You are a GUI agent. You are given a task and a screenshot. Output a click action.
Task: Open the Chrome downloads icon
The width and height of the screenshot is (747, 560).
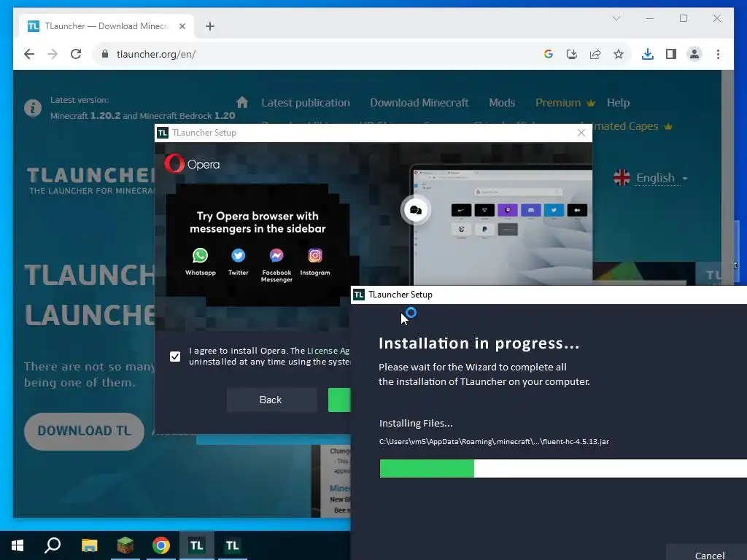pos(648,54)
